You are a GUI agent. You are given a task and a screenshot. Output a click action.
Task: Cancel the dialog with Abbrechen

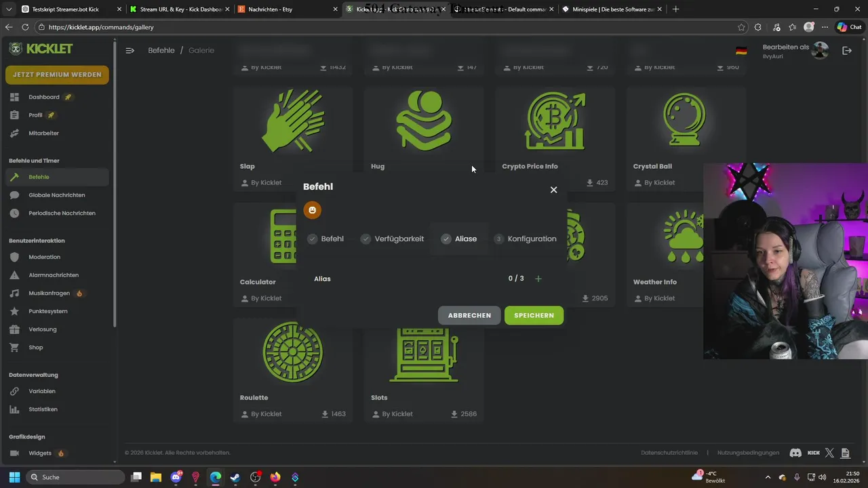(469, 315)
